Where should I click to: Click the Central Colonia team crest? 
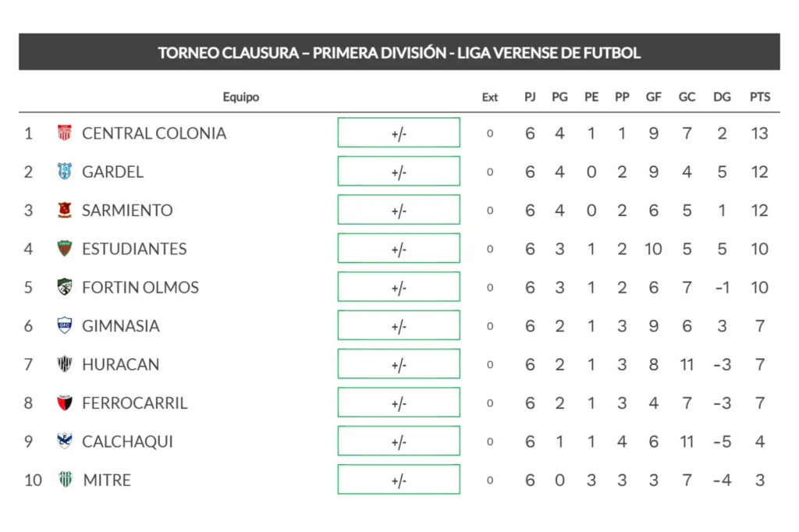(65, 133)
